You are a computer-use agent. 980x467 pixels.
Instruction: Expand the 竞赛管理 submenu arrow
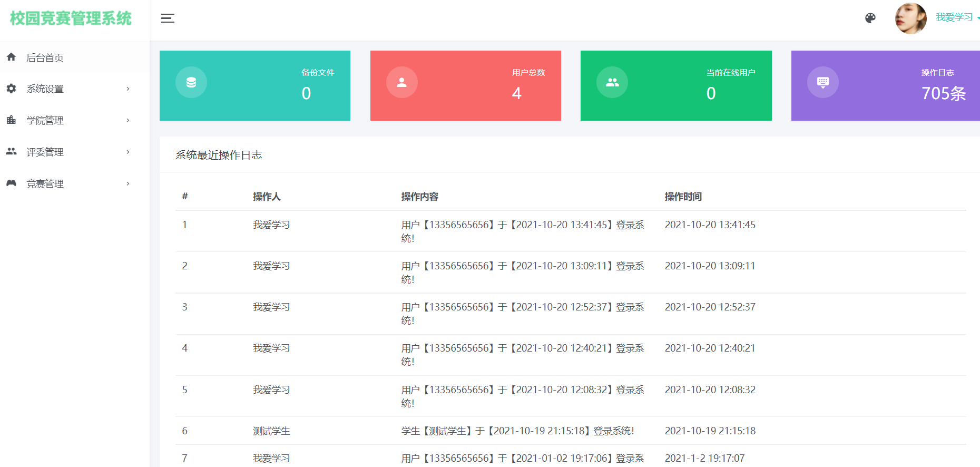tap(128, 184)
